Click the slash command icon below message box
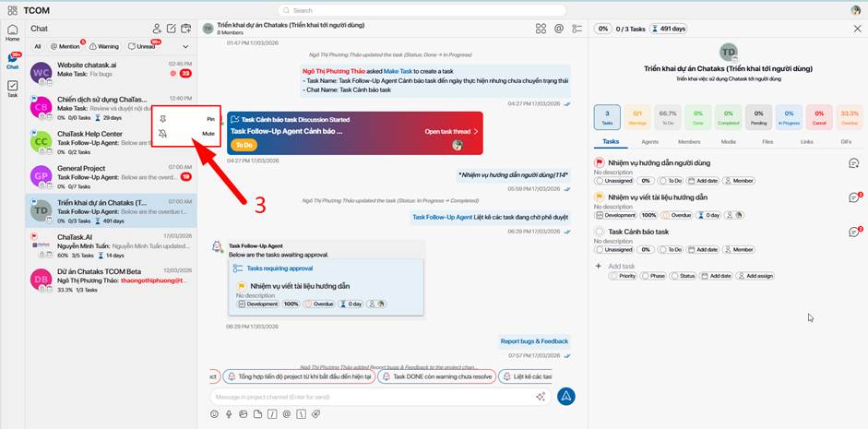 coord(272,414)
